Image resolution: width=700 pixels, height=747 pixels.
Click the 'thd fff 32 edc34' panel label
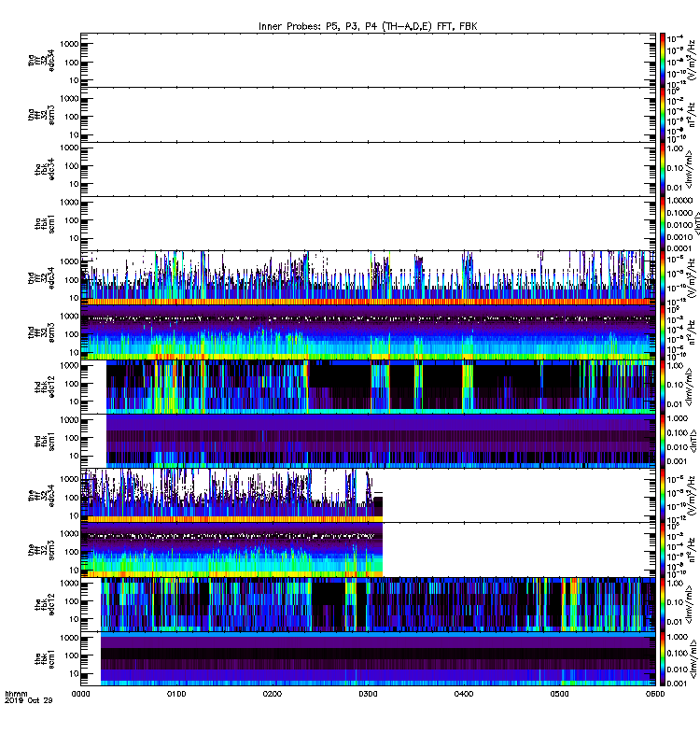click(x=41, y=278)
